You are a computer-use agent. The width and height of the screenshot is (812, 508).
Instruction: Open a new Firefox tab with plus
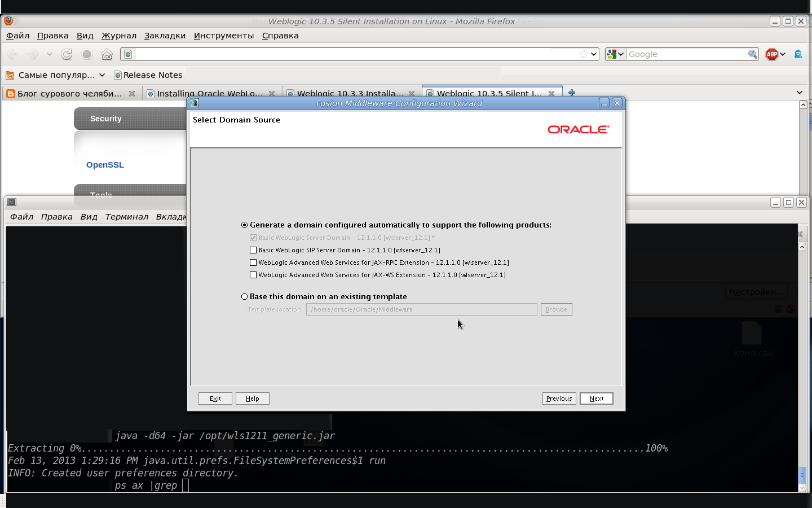[x=572, y=93]
